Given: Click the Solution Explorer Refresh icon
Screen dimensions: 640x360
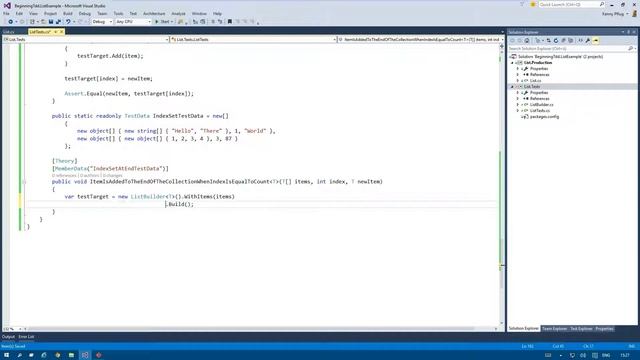Looking at the screenshot, I should point(556,40).
